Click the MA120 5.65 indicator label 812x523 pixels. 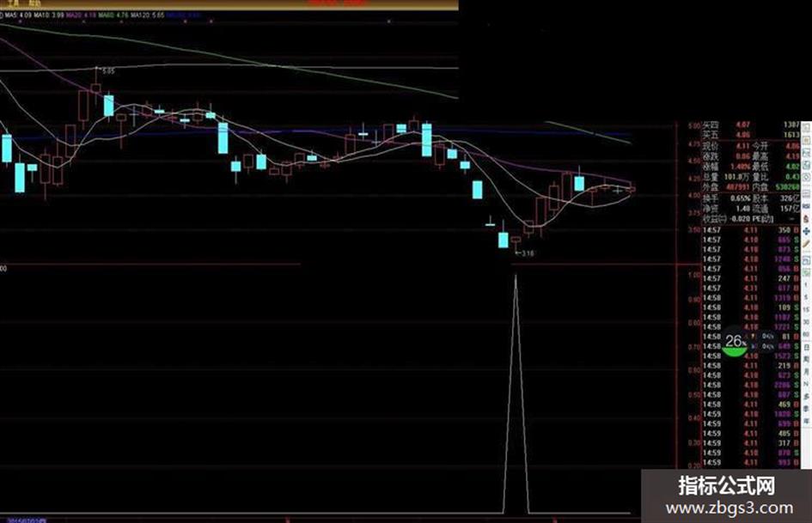(x=148, y=15)
